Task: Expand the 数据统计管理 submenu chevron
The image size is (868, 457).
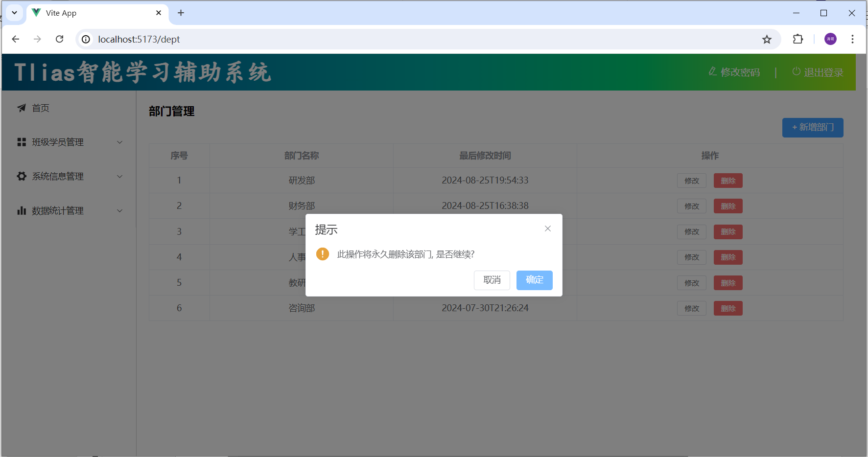Action: pos(119,210)
